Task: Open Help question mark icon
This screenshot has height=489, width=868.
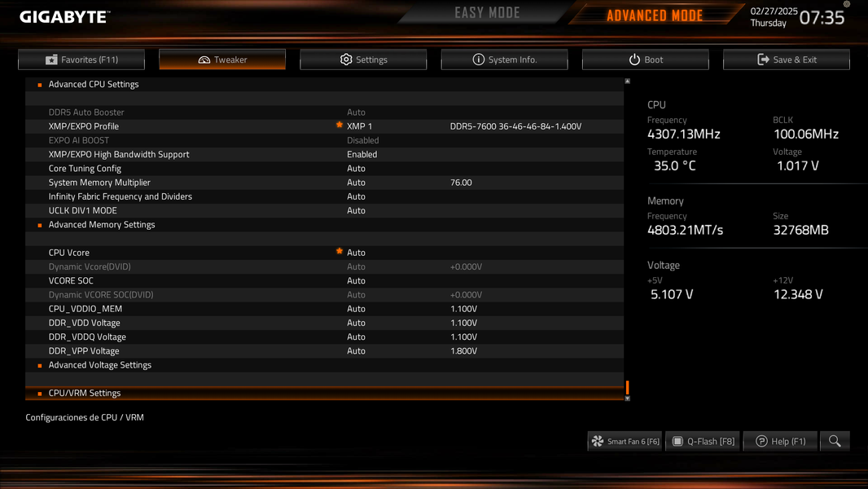Action: tap(761, 442)
